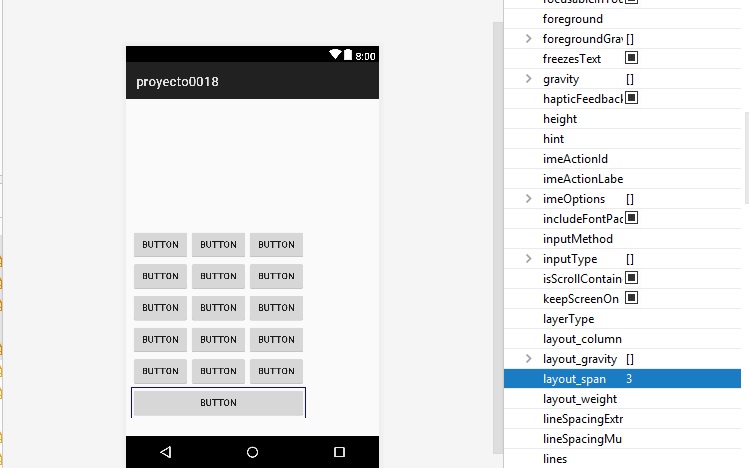This screenshot has height=468, width=749.
Task: Select the wide bottom spanning BUTTON
Action: click(x=218, y=403)
